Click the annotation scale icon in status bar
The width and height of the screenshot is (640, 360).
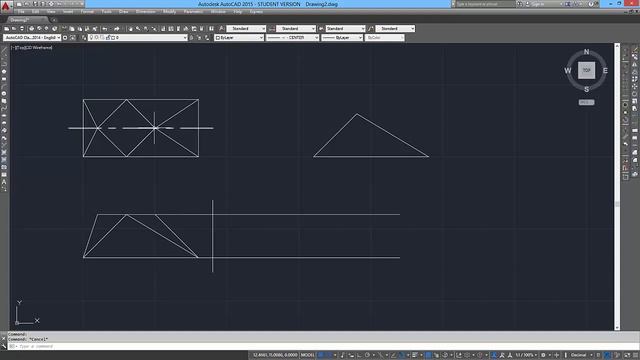point(509,355)
